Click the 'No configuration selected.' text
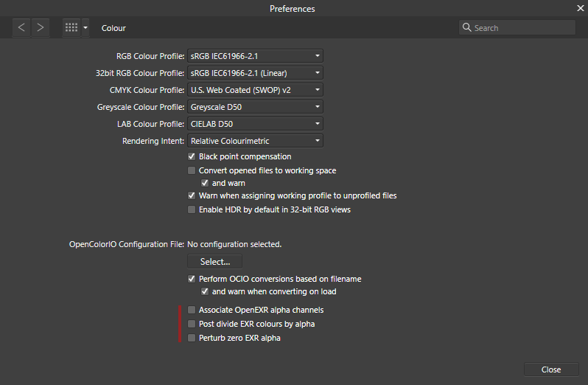The image size is (588, 385). coord(234,244)
